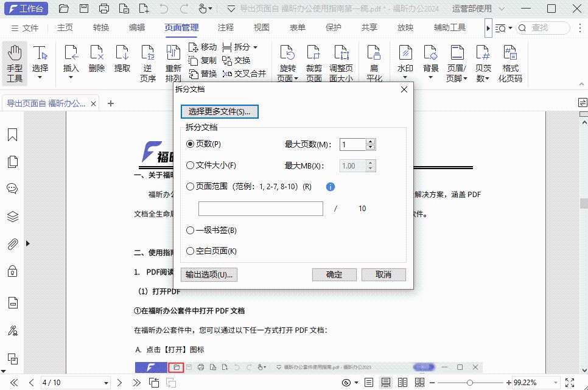Open the page number 4 / 10 dropdown
This screenshot has width=588, height=390.
[x=106, y=383]
